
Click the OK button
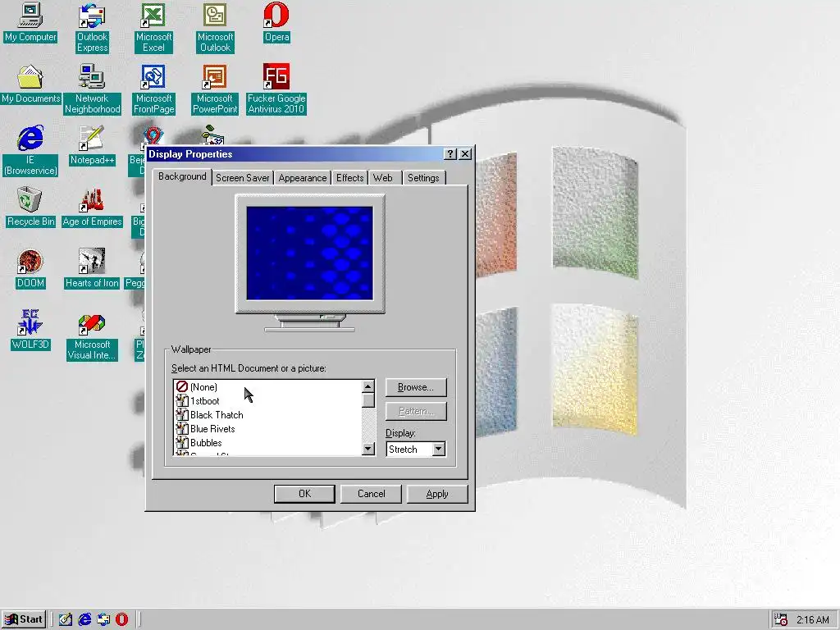point(304,494)
